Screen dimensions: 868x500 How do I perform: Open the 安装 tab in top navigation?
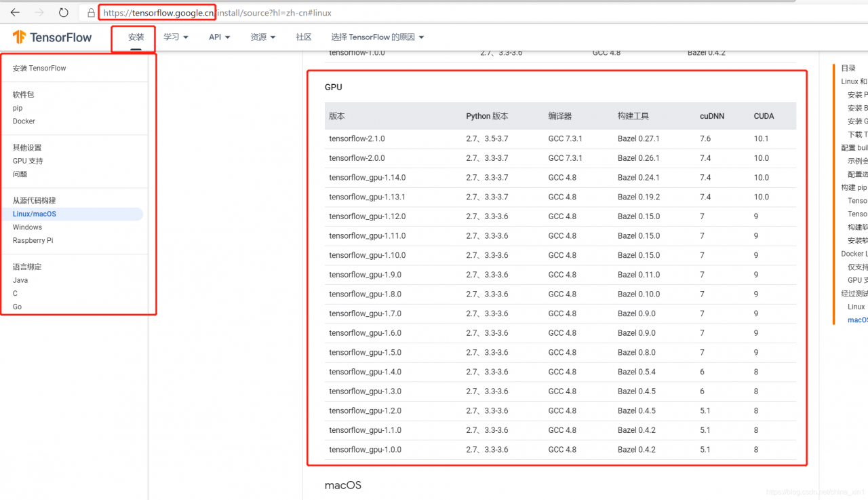tap(136, 37)
